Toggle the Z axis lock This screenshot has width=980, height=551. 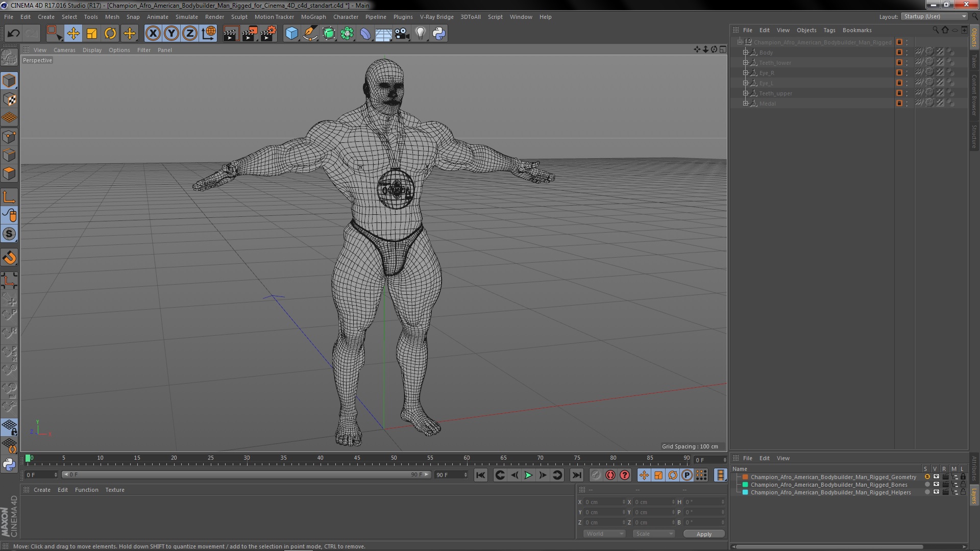click(190, 34)
